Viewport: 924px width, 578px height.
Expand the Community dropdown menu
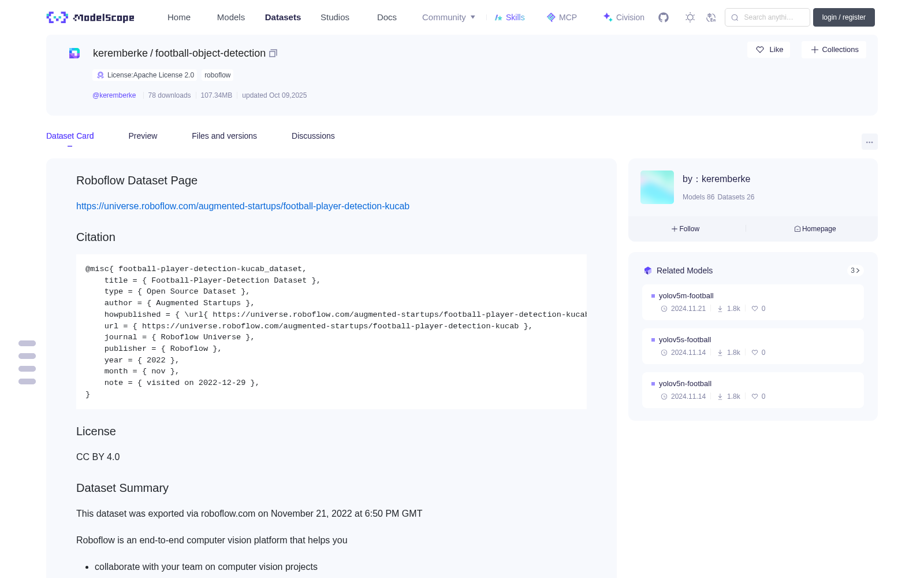(449, 17)
